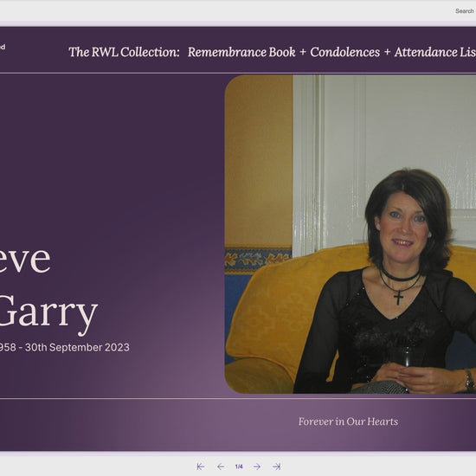Jump to the last page arrow
This screenshot has height=476, width=476.
click(277, 466)
